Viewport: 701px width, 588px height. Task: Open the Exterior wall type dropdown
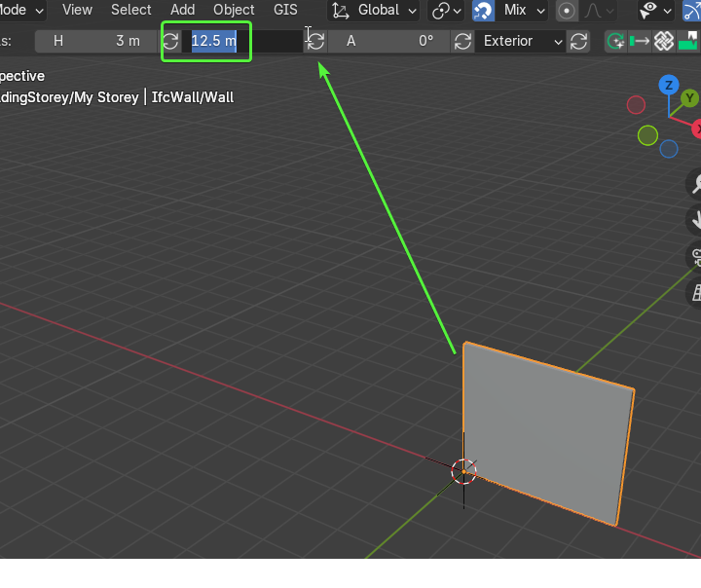tap(520, 42)
